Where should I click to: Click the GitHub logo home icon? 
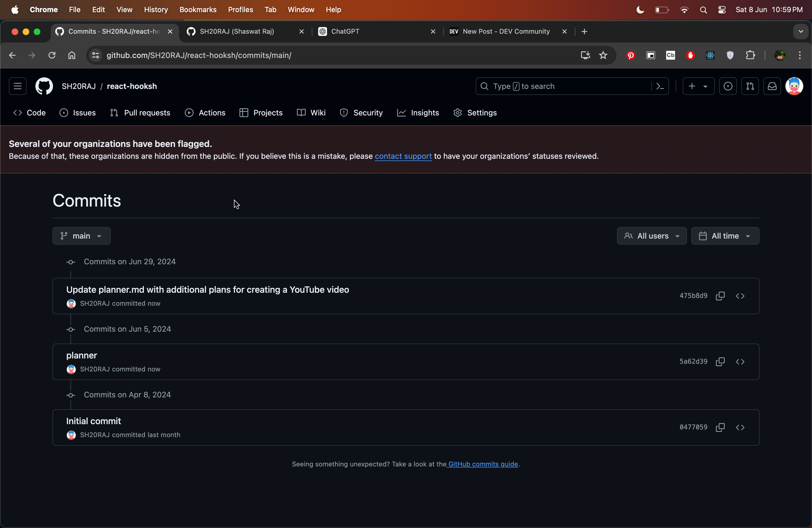(x=44, y=86)
